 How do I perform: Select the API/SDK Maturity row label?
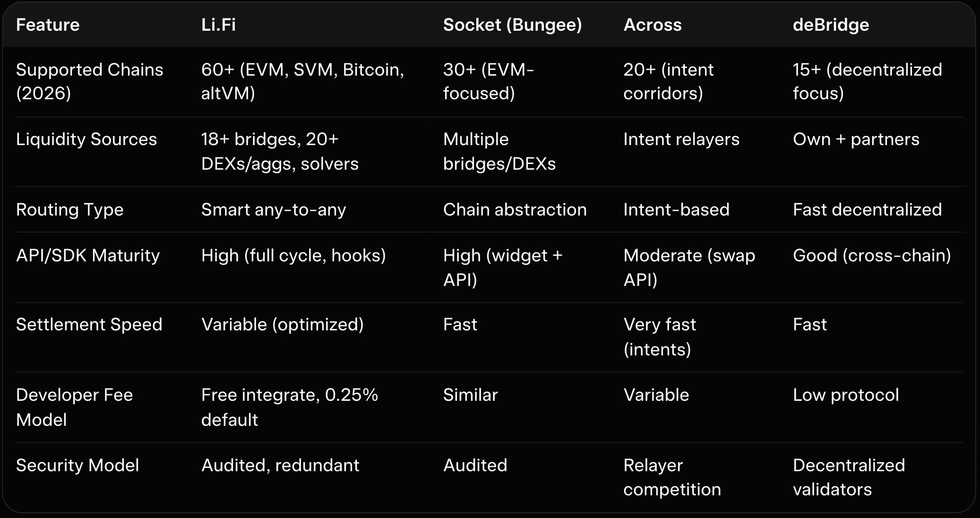point(88,256)
